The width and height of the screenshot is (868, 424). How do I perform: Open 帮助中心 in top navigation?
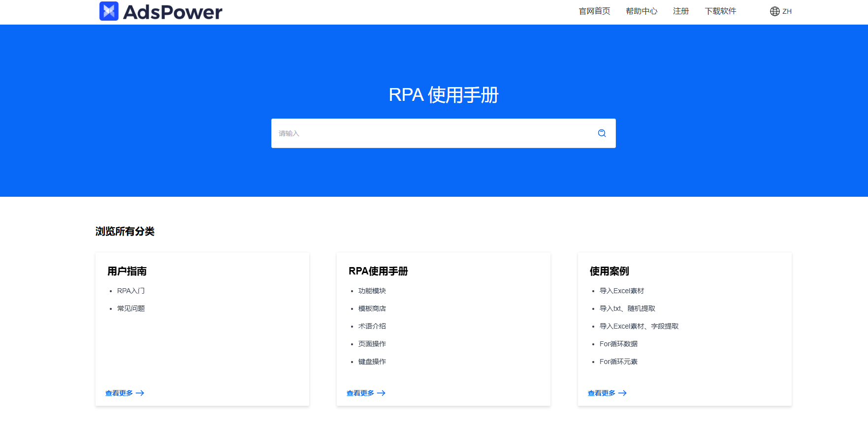tap(642, 11)
